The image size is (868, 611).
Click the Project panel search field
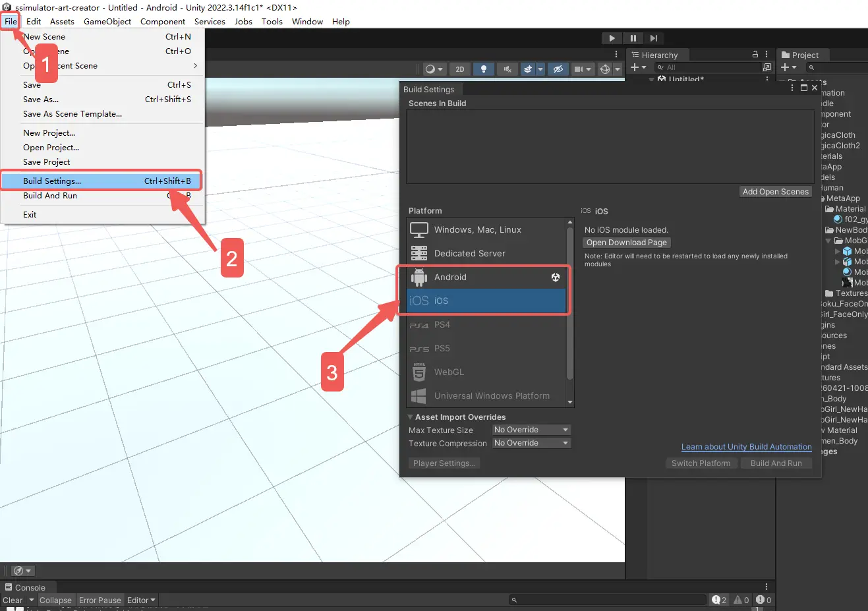[x=836, y=67]
